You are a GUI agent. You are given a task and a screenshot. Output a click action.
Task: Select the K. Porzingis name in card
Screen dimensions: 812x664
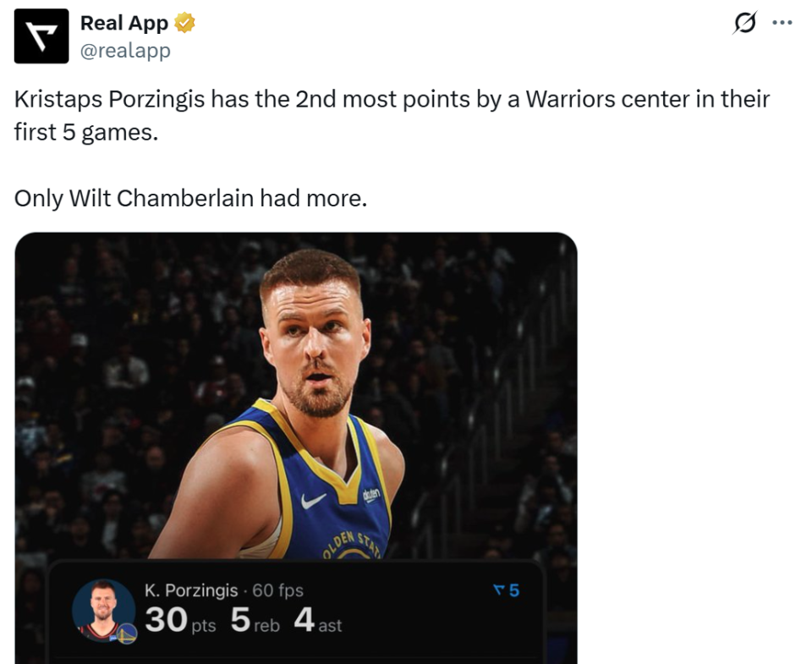[x=191, y=590]
